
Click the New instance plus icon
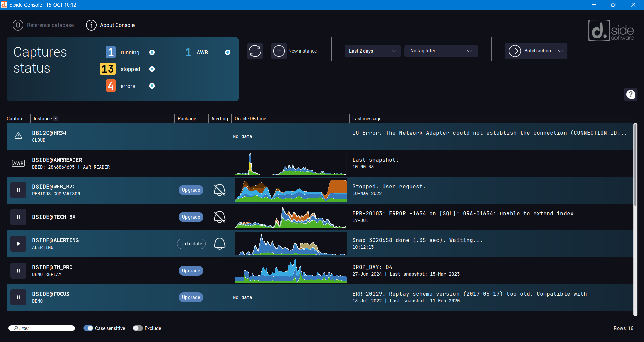pos(279,51)
